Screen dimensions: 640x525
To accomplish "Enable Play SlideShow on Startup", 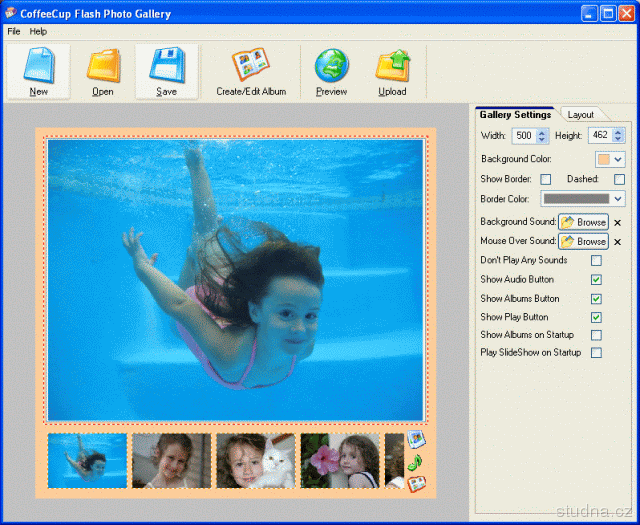I will pos(596,353).
